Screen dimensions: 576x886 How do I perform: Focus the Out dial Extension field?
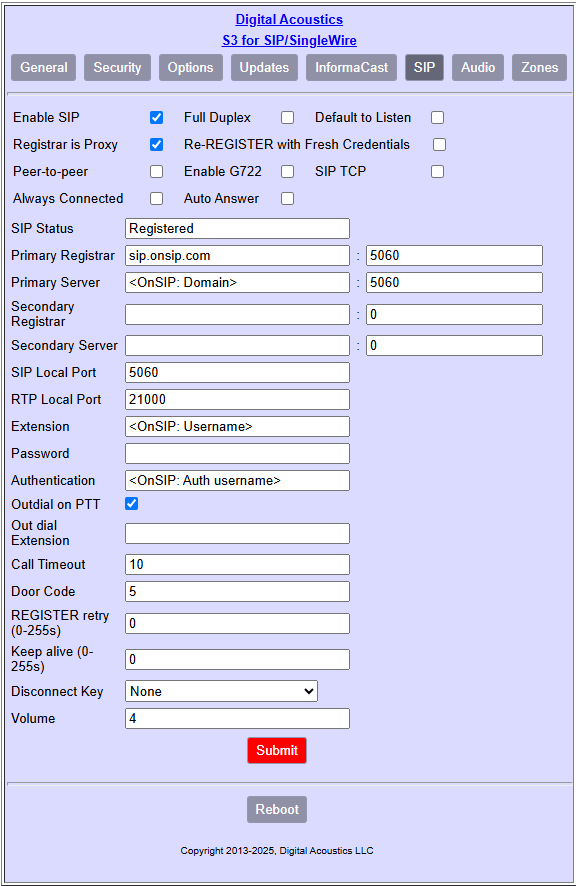click(x=237, y=533)
